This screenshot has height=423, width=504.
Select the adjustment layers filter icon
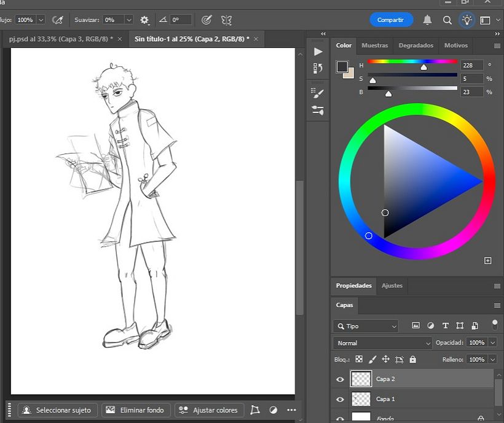pyautogui.click(x=430, y=325)
